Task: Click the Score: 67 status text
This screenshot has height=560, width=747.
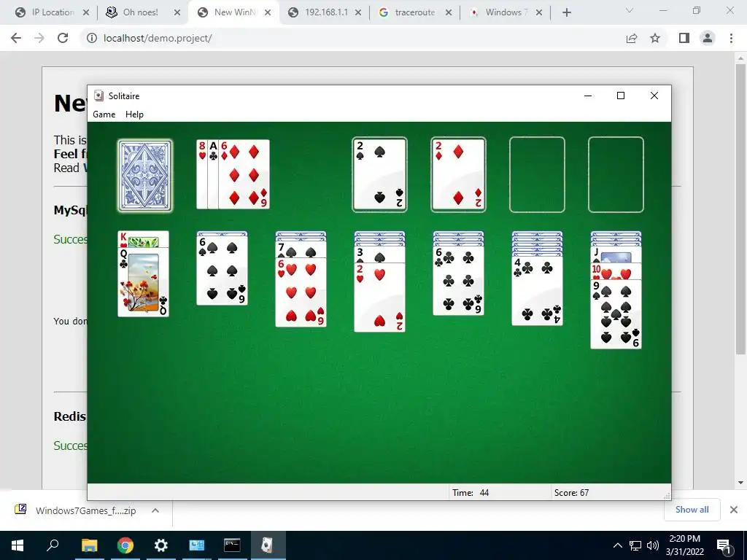Action: point(571,493)
